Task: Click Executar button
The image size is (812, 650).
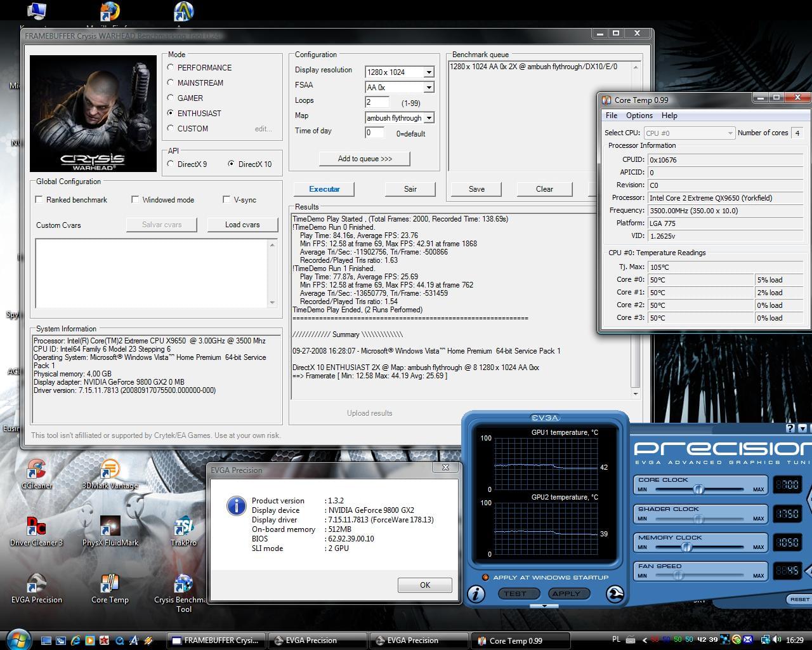Action: click(324, 189)
